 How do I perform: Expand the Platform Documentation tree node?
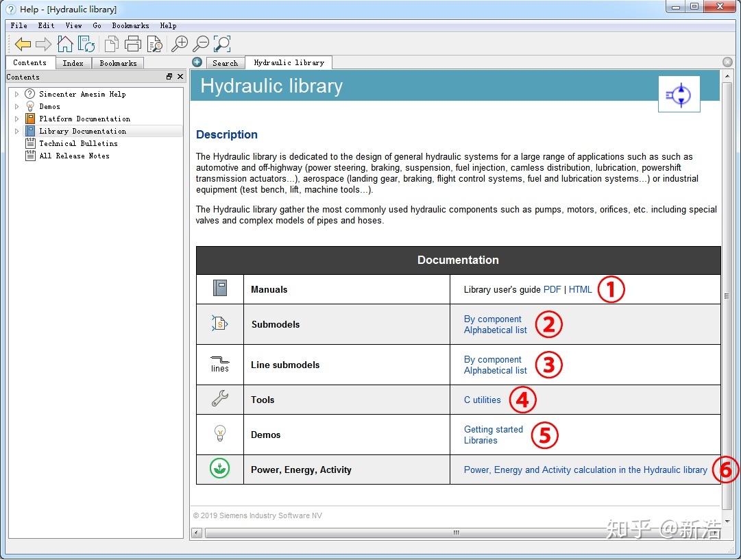point(16,119)
